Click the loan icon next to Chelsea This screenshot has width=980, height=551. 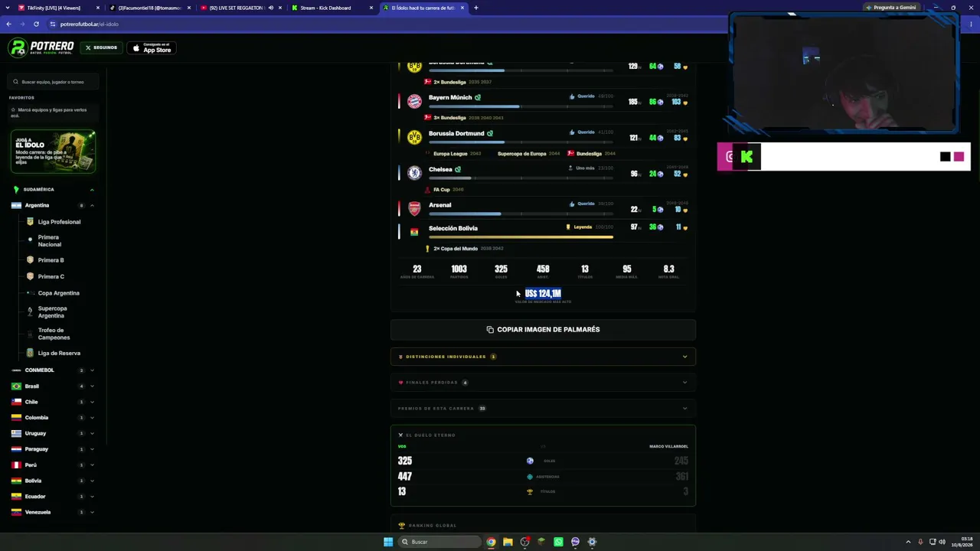[x=458, y=170]
